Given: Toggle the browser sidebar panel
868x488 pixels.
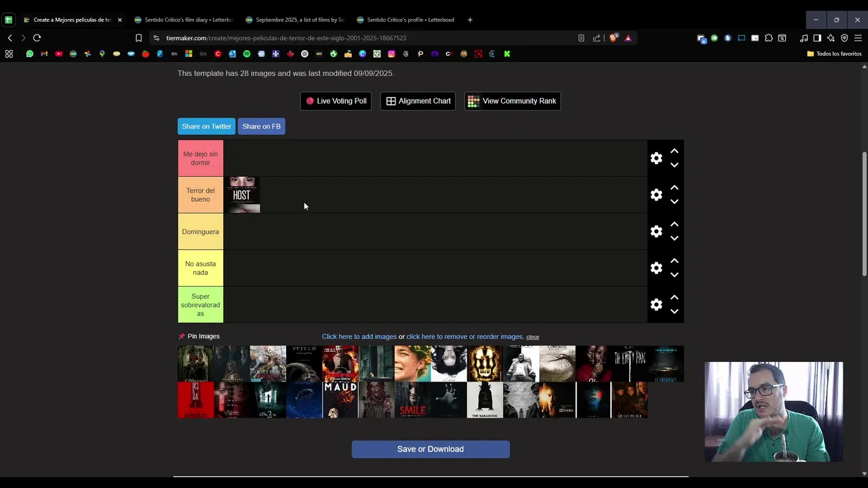Looking at the screenshot, I should coord(817,38).
